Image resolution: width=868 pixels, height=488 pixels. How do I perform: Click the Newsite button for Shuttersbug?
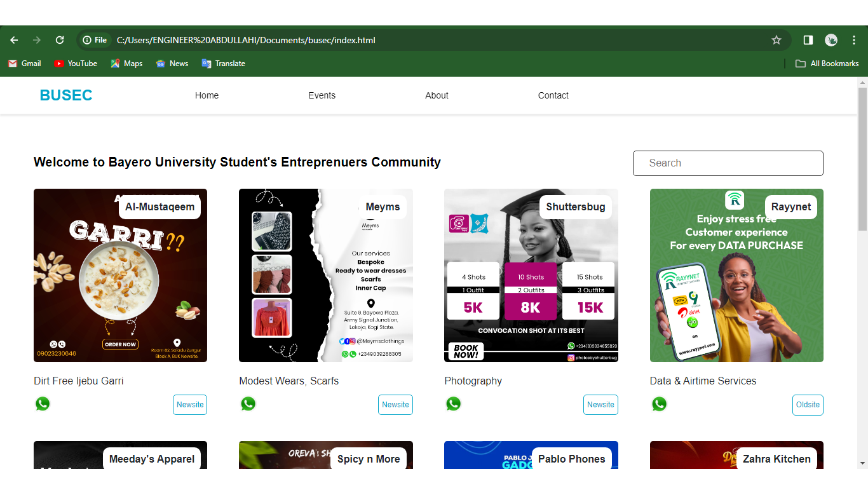click(600, 405)
